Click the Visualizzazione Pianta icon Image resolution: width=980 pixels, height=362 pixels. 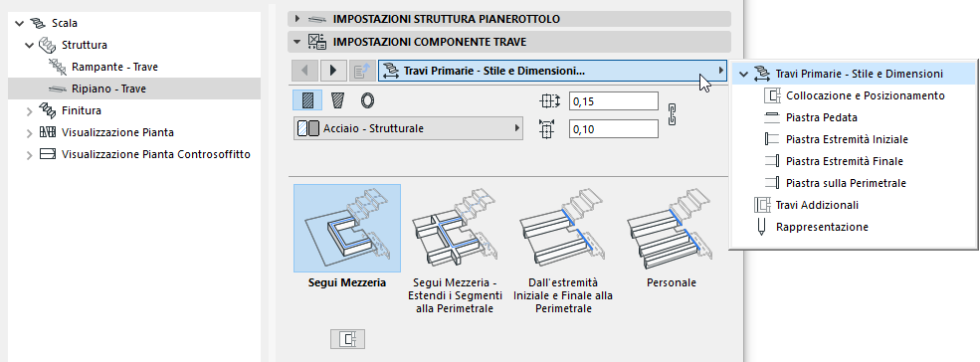pyautogui.click(x=48, y=132)
